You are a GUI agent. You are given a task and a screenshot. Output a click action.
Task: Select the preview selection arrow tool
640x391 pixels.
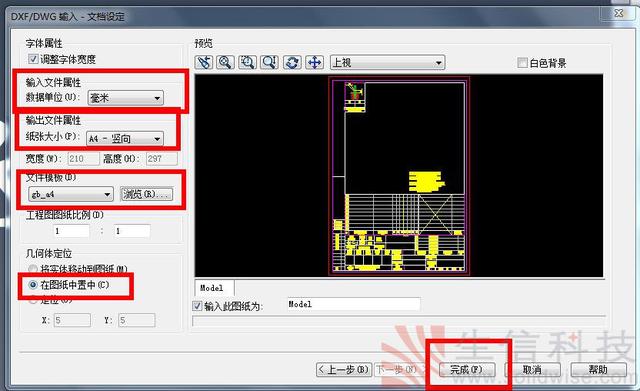pos(204,62)
